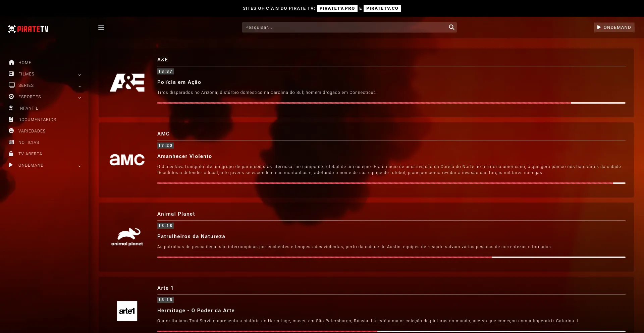The image size is (644, 333).
Task: Click the TV Aberta unlock icon
Action: click(x=11, y=154)
